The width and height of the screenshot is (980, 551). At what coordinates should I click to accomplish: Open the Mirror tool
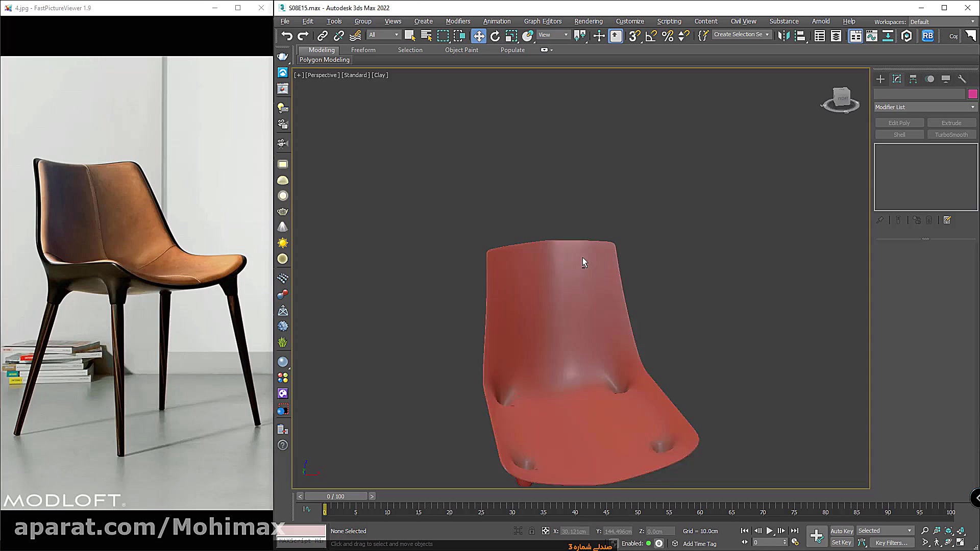click(783, 36)
